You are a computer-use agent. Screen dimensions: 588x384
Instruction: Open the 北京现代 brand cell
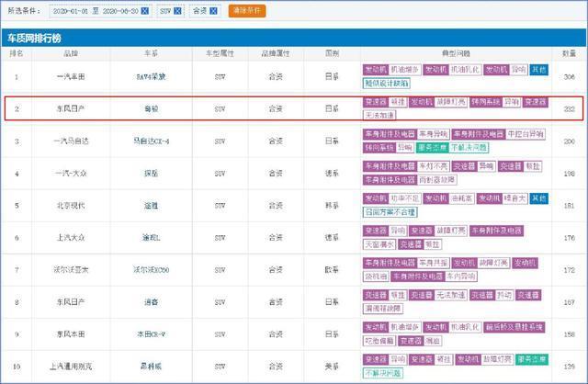point(71,206)
